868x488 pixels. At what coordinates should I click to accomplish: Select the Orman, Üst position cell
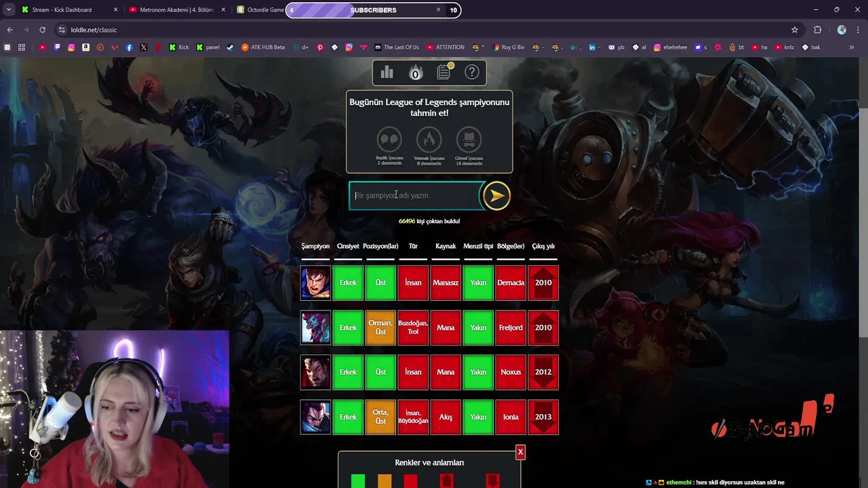[380, 327]
